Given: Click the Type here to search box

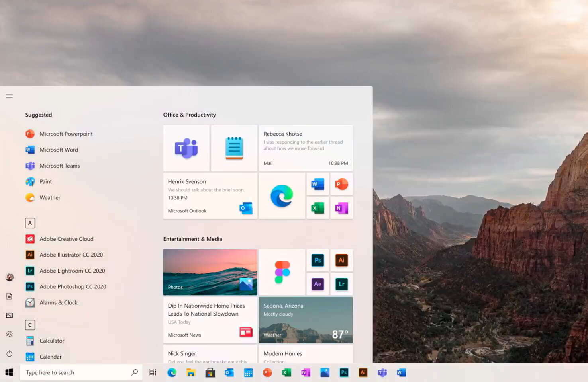Looking at the screenshot, I should [x=81, y=372].
